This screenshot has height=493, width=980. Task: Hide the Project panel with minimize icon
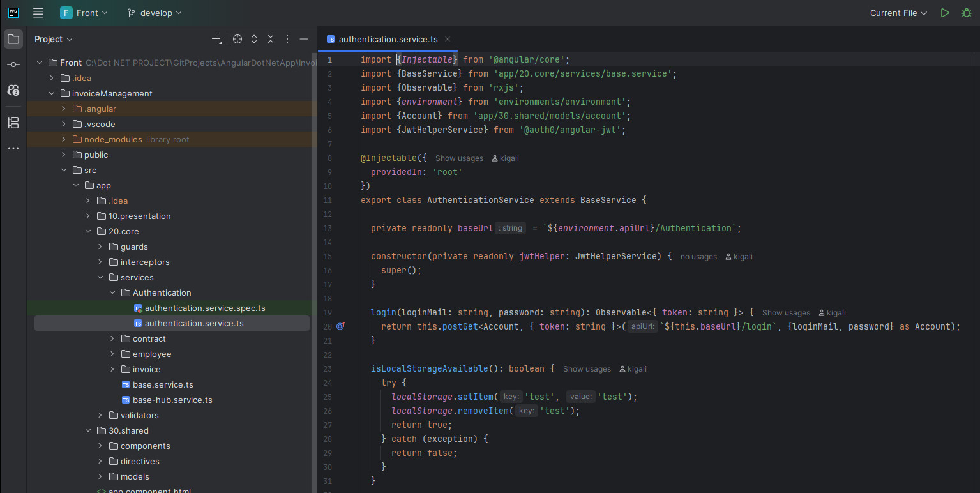click(x=304, y=39)
